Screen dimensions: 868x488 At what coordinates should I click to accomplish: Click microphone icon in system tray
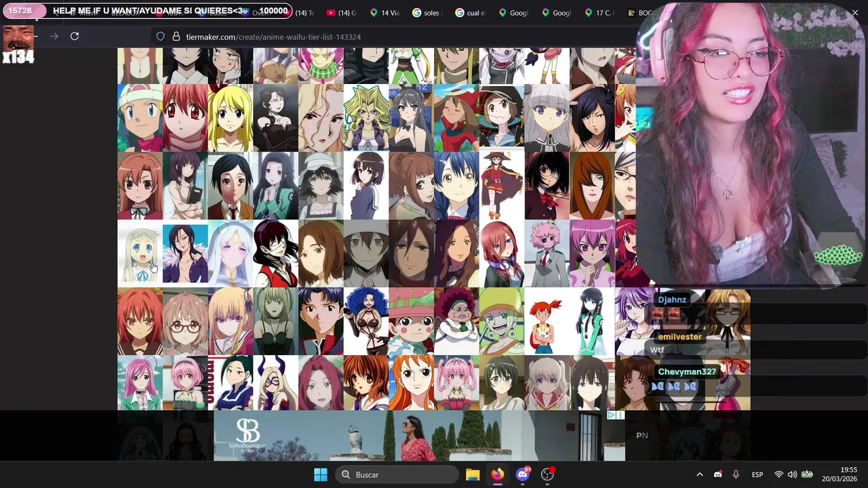pyautogui.click(x=736, y=474)
